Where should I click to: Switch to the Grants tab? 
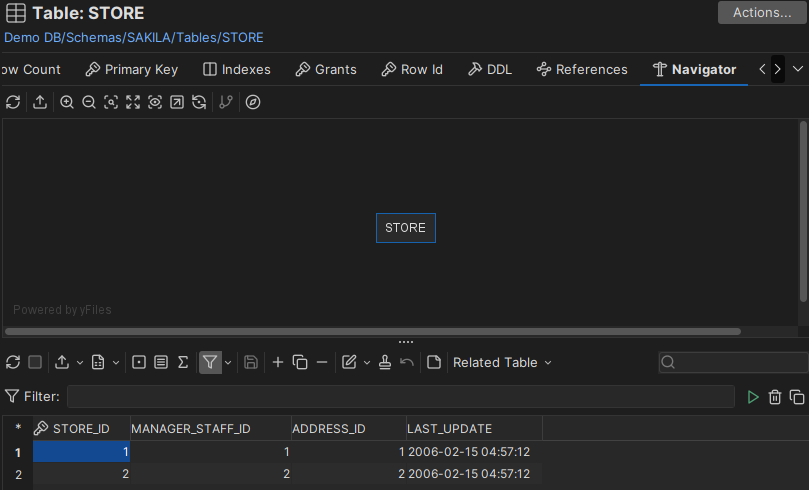pyautogui.click(x=326, y=70)
